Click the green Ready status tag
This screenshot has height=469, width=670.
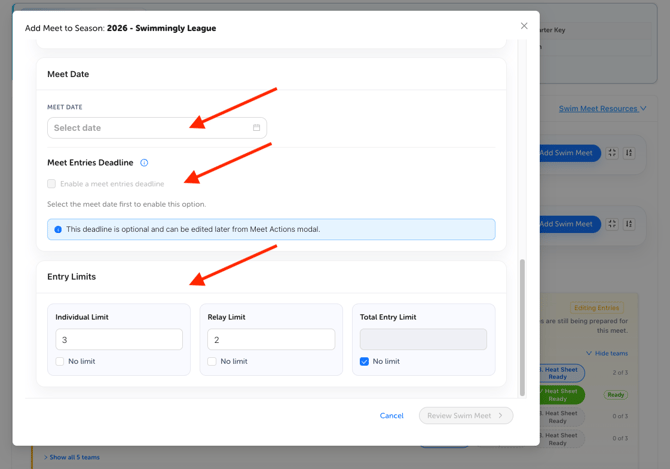click(616, 395)
